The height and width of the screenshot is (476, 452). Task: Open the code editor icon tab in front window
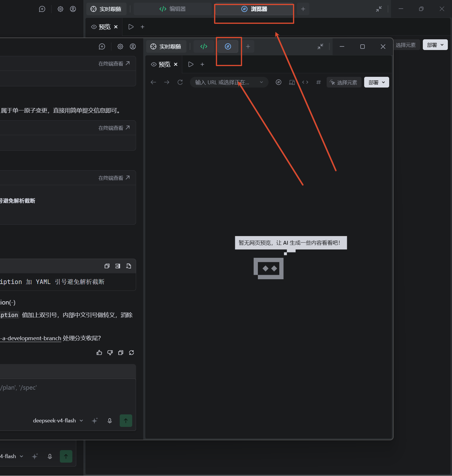click(204, 46)
